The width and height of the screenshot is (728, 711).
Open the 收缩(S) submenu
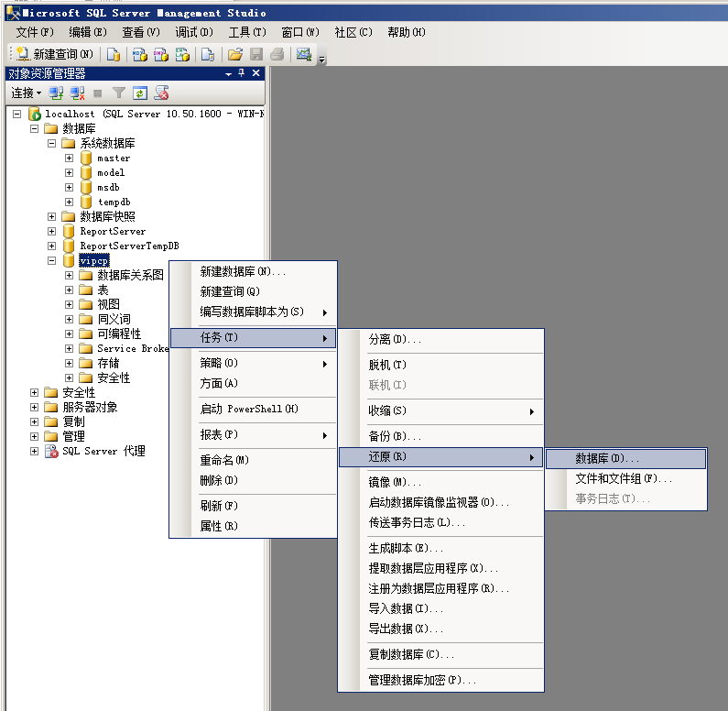[441, 410]
